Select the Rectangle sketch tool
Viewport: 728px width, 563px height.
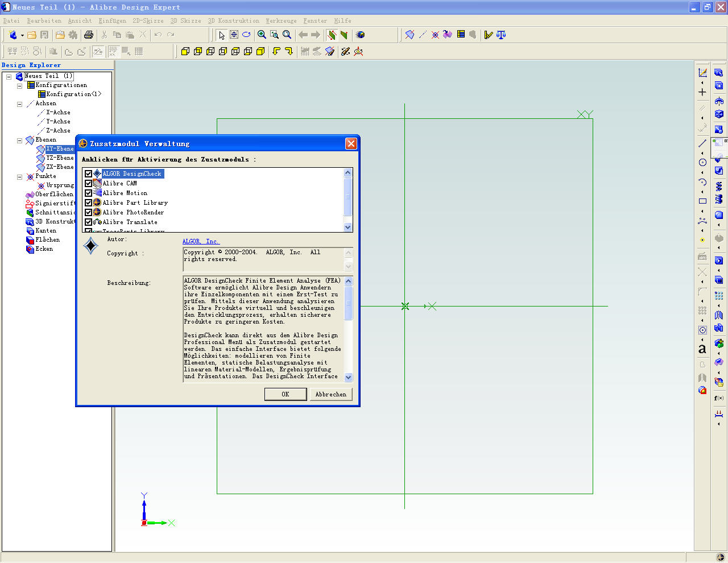point(702,201)
